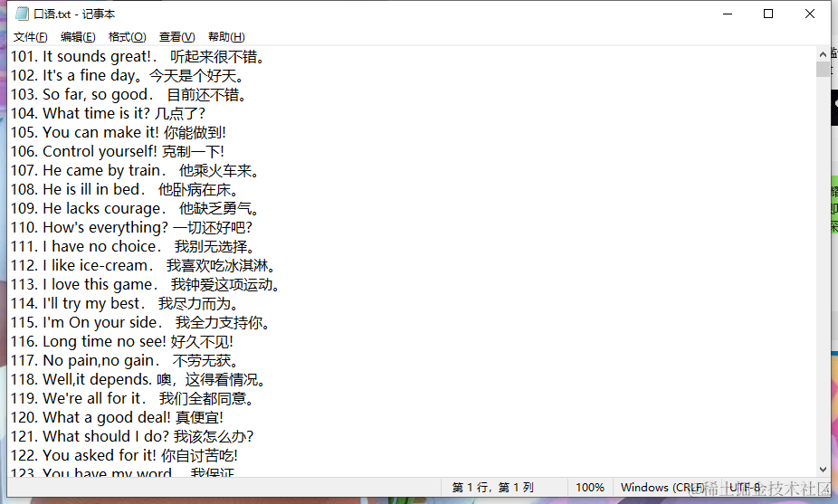This screenshot has width=838, height=504.
Task: Open the 格式(O) menu
Action: [x=128, y=37]
